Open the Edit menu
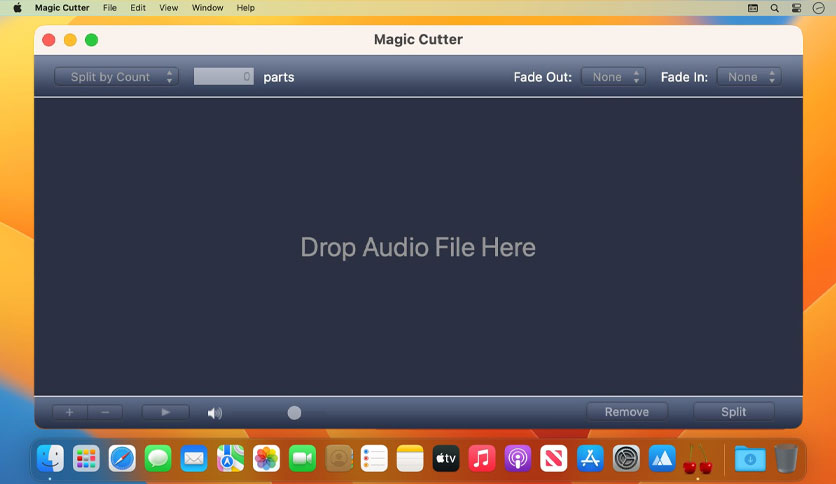This screenshot has width=836, height=484. tap(138, 8)
